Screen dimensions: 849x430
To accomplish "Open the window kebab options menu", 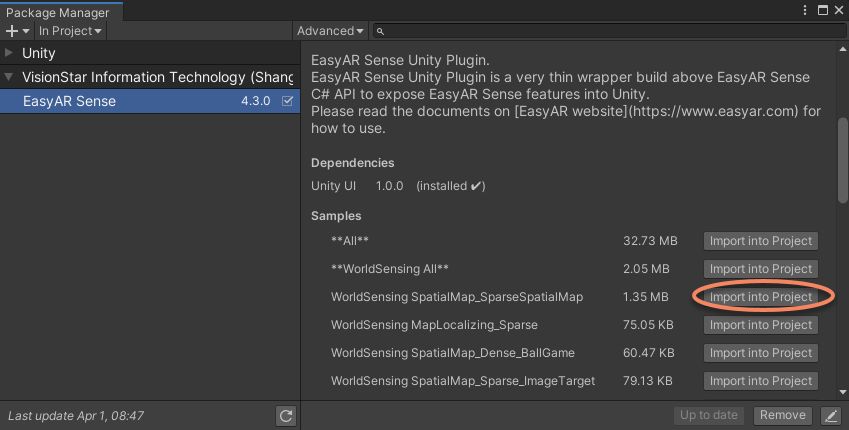I will point(805,10).
